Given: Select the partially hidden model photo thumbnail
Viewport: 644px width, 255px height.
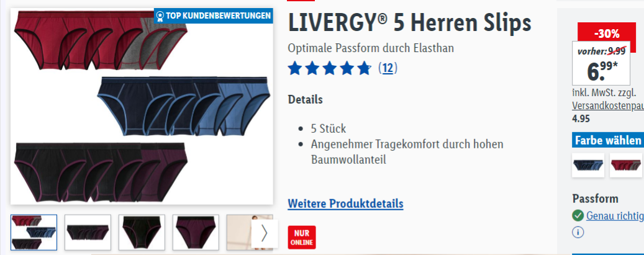Looking at the screenshot, I should pos(239,233).
